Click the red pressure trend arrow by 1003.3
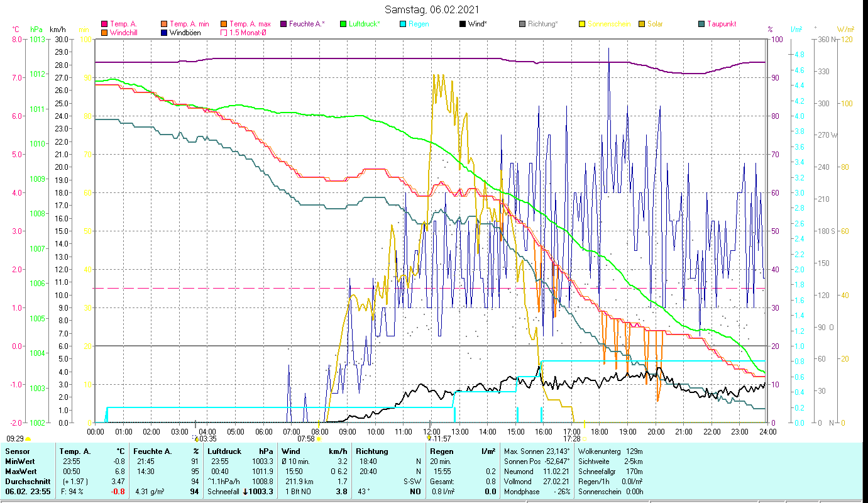The image size is (868, 503). (x=245, y=492)
